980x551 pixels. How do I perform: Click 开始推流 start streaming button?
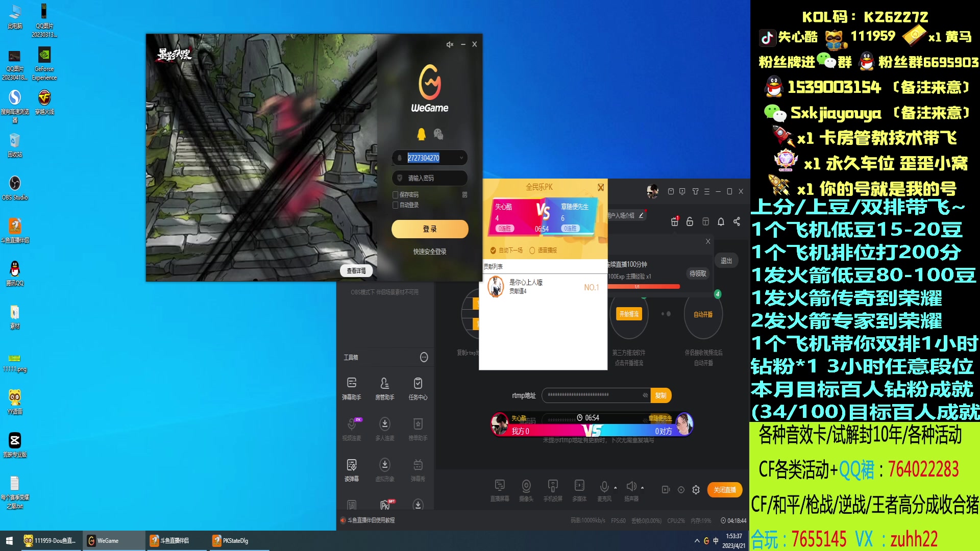[x=629, y=314]
